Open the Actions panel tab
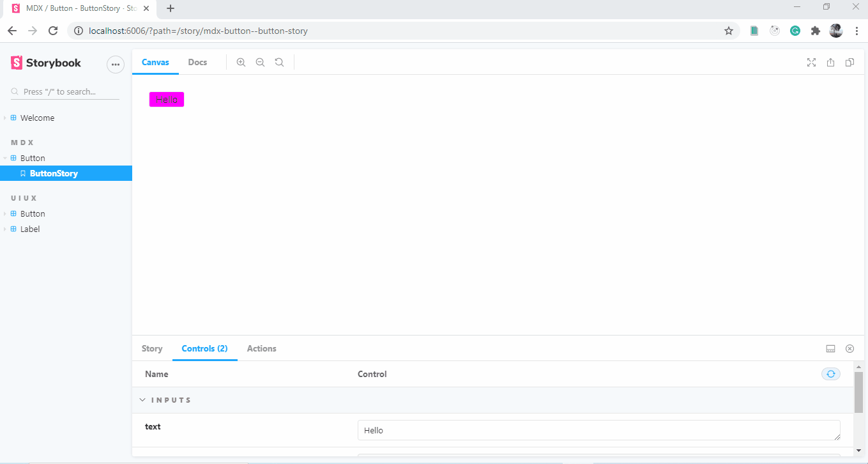 point(261,348)
